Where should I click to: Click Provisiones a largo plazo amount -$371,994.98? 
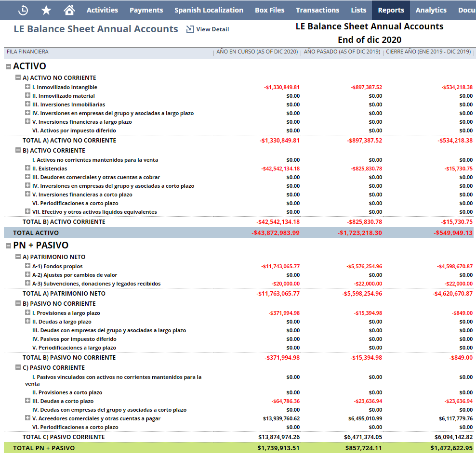[x=284, y=313]
